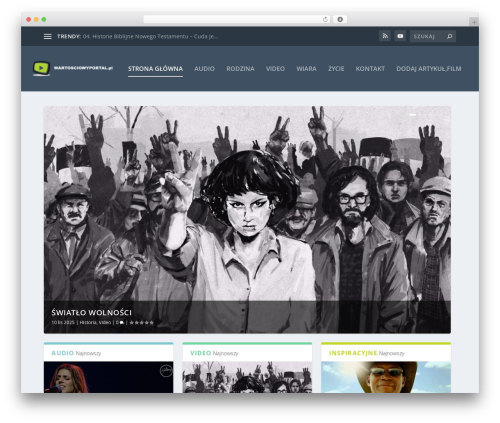
Task: Click the slider indicator dash at the top of the featured image
Action: pyautogui.click(x=413, y=115)
